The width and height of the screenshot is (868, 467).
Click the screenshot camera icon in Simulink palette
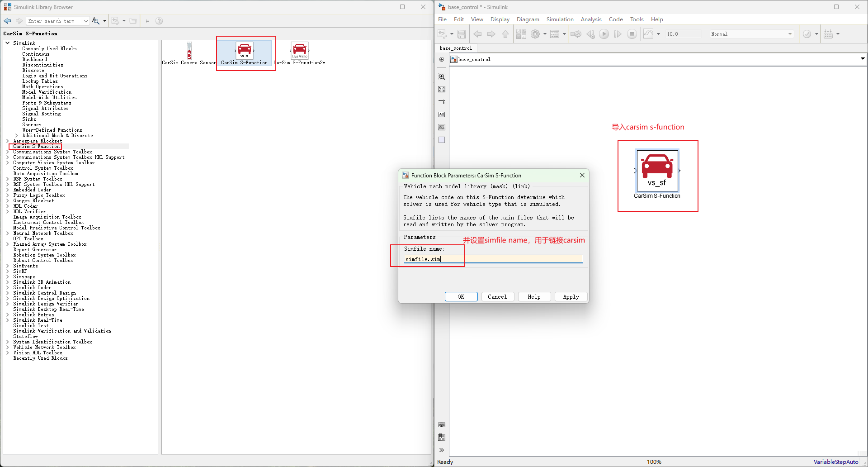point(442,424)
